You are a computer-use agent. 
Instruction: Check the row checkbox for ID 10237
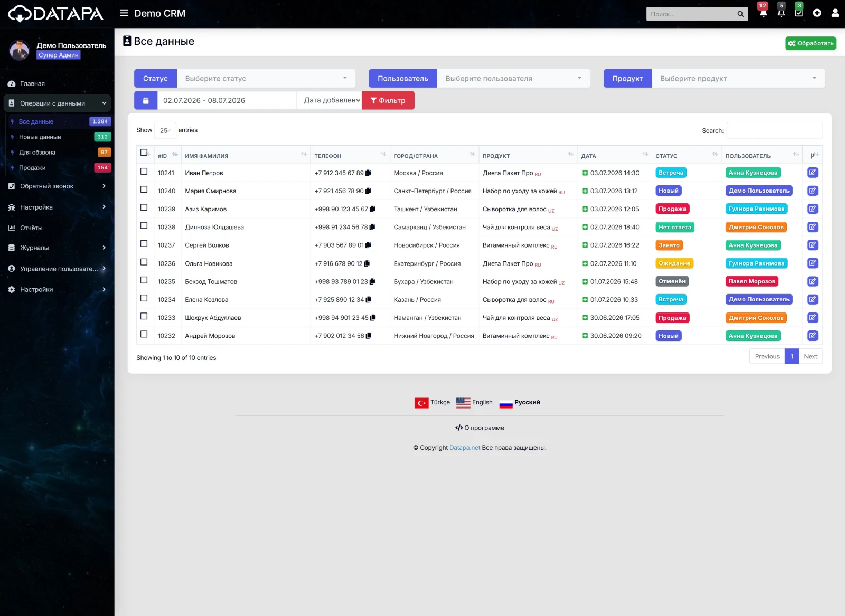click(x=144, y=243)
